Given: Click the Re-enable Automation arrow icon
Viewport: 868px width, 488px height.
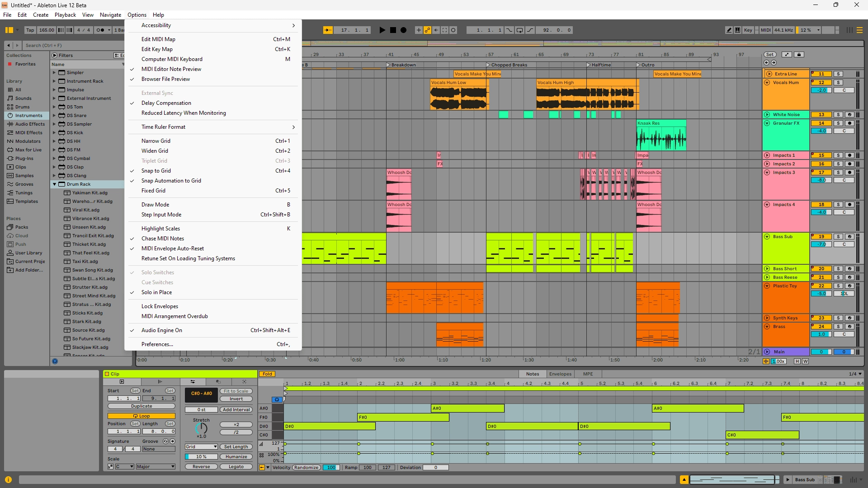Looking at the screenshot, I should (436, 30).
